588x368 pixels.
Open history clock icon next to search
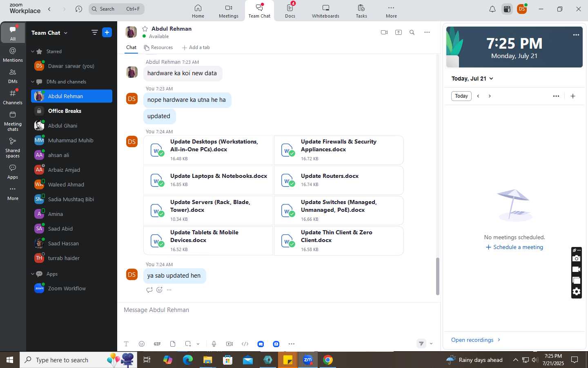point(79,9)
